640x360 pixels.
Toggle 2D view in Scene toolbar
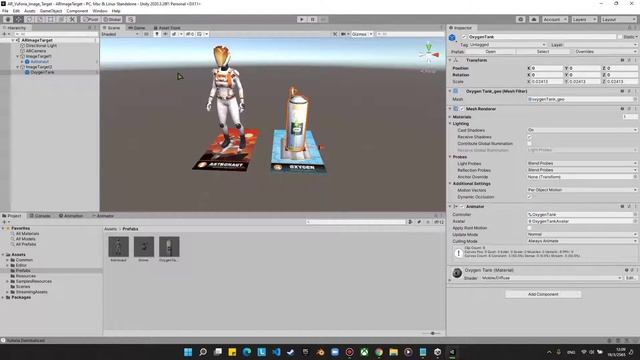[146, 34]
